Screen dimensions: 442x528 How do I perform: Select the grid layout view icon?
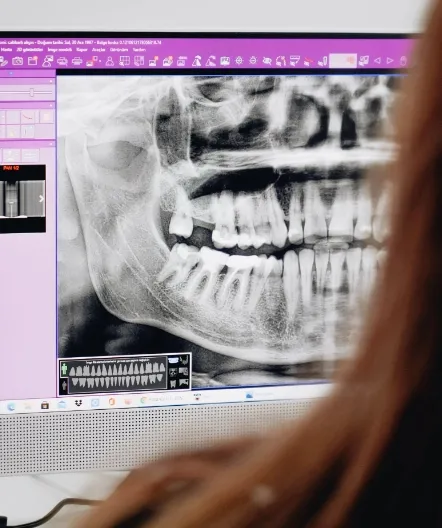point(125,61)
